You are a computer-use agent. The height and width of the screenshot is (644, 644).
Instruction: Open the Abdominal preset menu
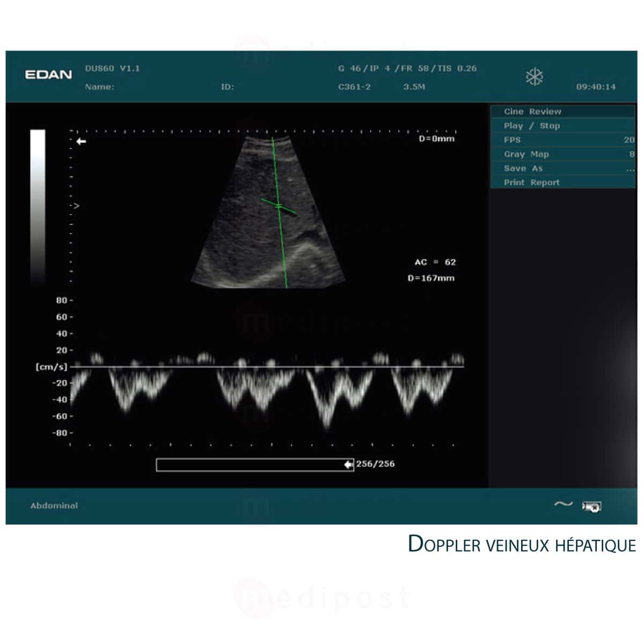54,505
